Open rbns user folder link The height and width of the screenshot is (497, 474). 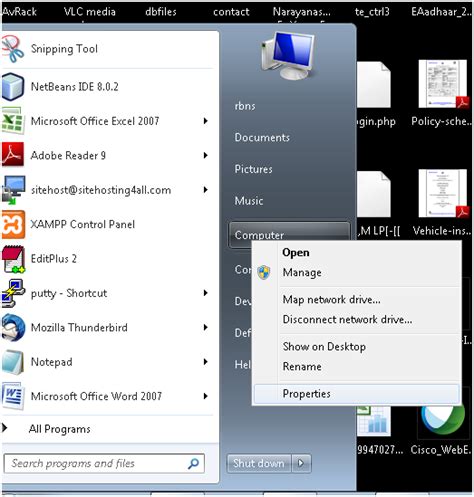click(x=245, y=106)
